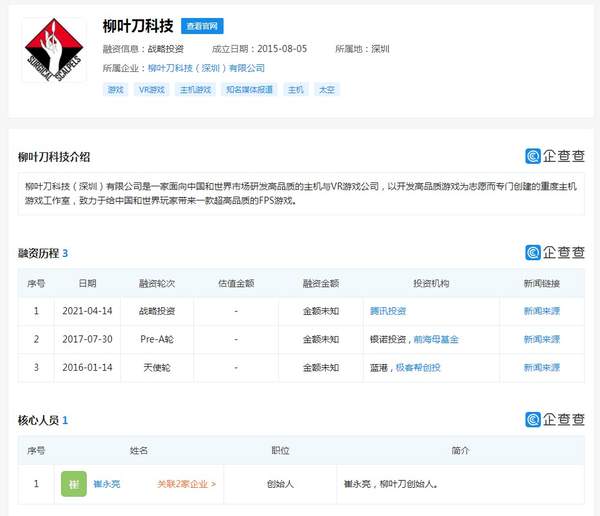Screen dimensions: 600x516
Task: Open the 前海母基金 investor link
Action: pyautogui.click(x=436, y=339)
